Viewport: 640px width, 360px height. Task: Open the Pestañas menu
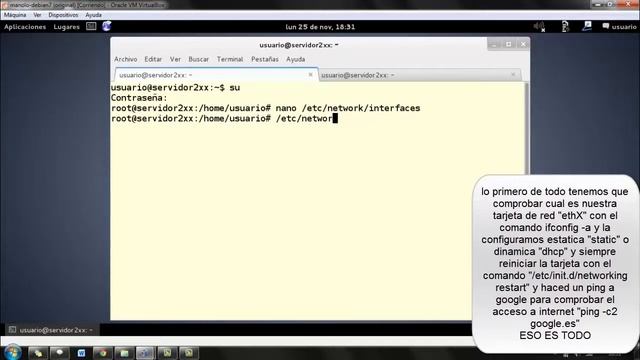[x=265, y=59]
